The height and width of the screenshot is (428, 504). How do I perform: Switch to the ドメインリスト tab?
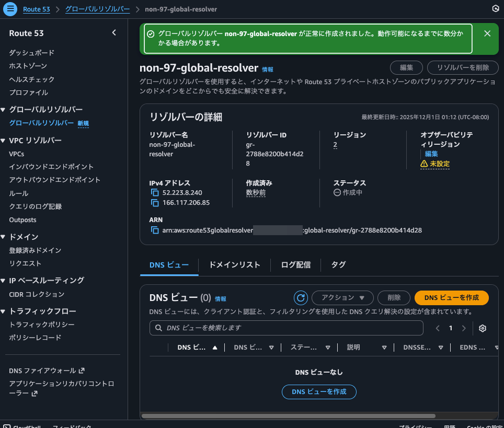tap(234, 265)
